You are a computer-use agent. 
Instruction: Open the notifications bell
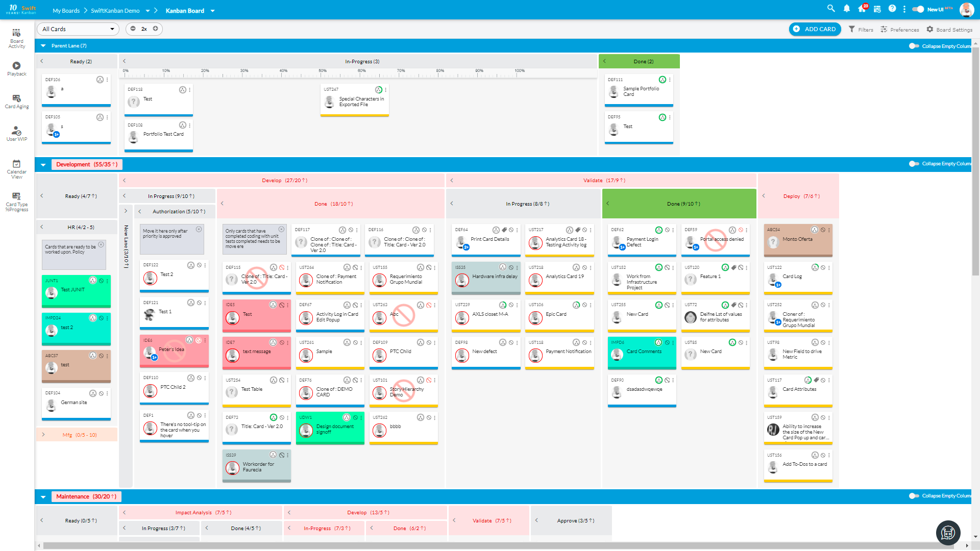click(x=847, y=9)
